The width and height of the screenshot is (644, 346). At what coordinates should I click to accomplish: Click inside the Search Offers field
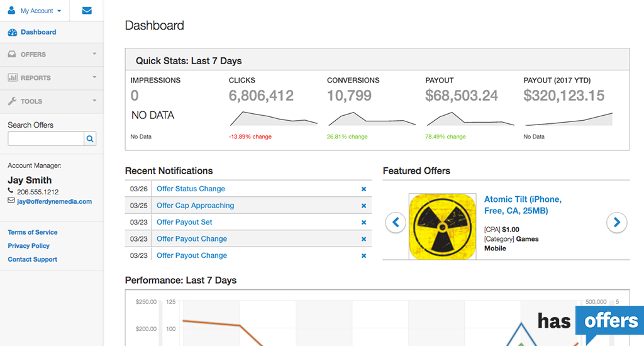pyautogui.click(x=45, y=139)
